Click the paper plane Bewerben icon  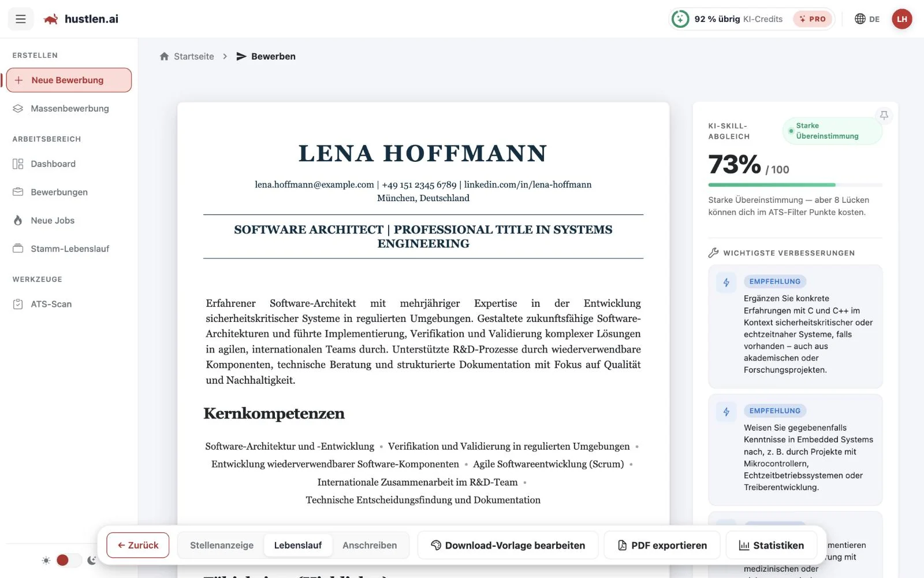[241, 56]
